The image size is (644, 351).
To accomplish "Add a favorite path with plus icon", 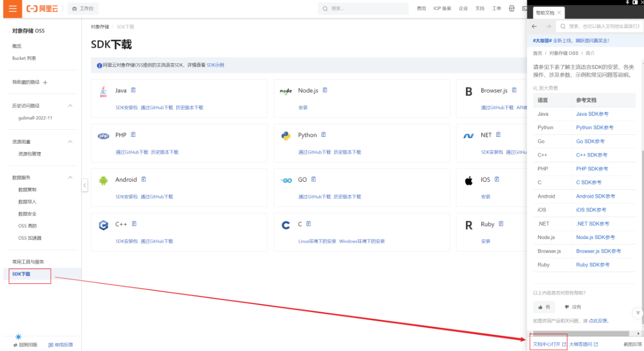I will pyautogui.click(x=45, y=83).
